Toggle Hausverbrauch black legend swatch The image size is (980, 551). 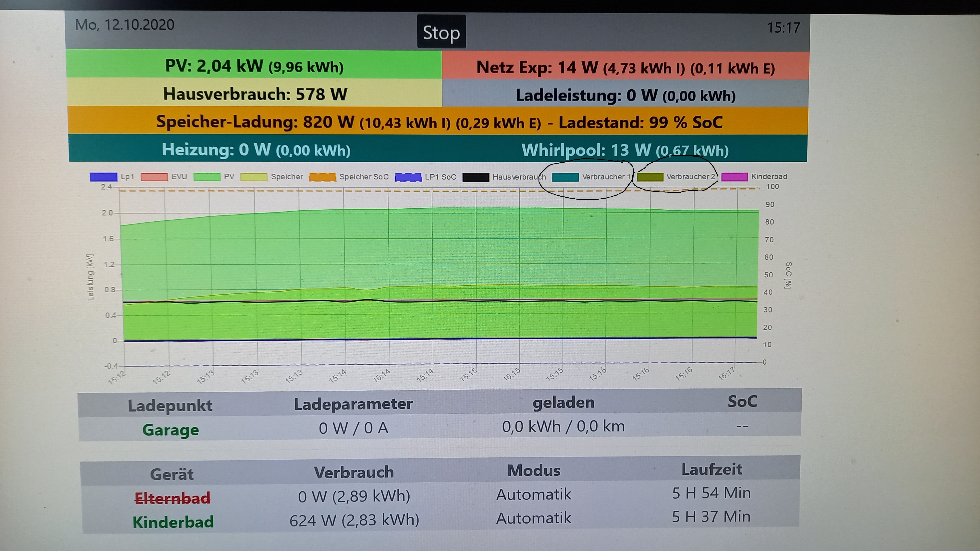(x=476, y=177)
